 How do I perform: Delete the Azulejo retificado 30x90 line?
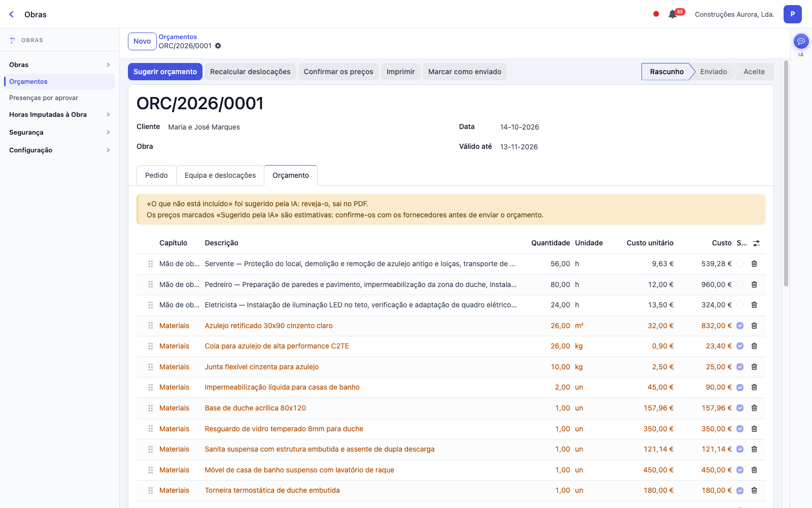pyautogui.click(x=754, y=326)
